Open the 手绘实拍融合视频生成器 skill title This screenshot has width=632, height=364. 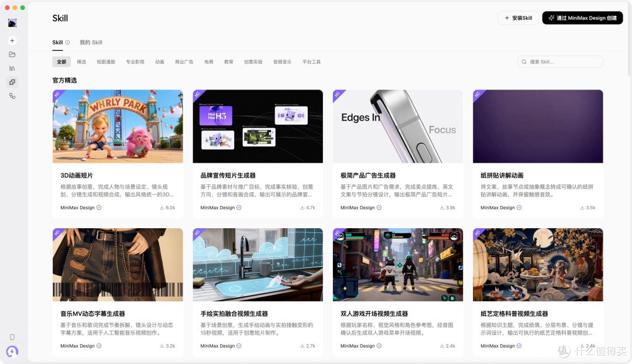pos(234,314)
